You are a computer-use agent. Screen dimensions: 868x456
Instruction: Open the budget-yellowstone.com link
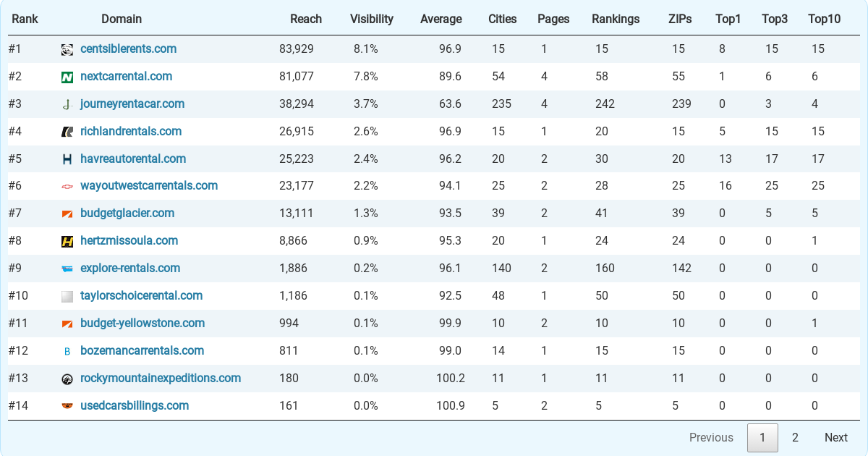[x=142, y=323]
